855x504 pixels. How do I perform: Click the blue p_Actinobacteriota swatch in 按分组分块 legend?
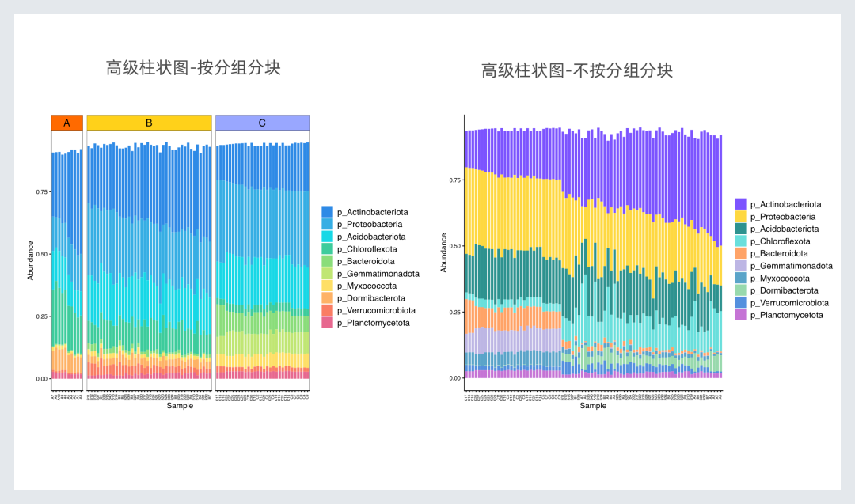click(327, 212)
